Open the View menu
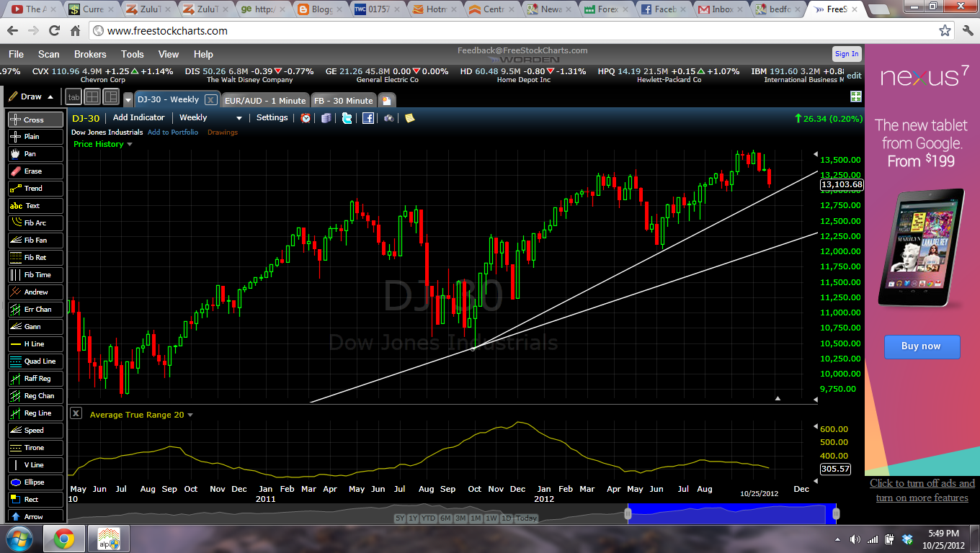The image size is (980, 553). coord(169,54)
